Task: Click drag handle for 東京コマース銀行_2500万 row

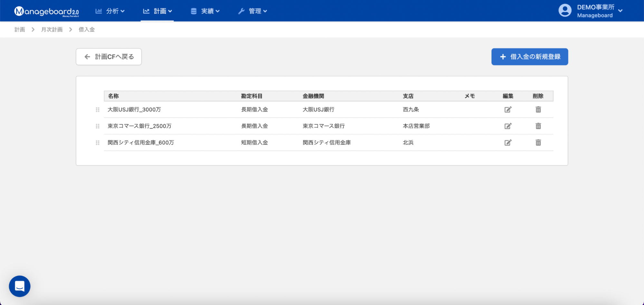Action: point(98,126)
